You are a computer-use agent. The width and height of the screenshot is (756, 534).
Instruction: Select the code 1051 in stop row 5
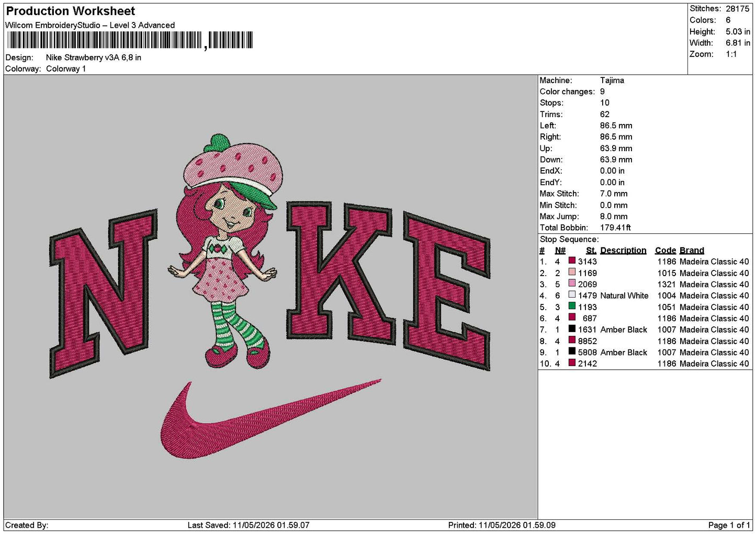[667, 307]
